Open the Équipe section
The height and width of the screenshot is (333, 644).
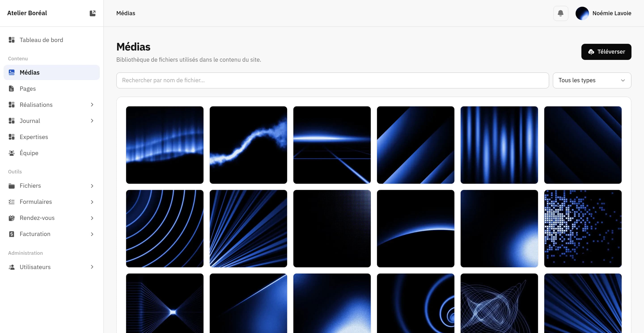click(51, 153)
